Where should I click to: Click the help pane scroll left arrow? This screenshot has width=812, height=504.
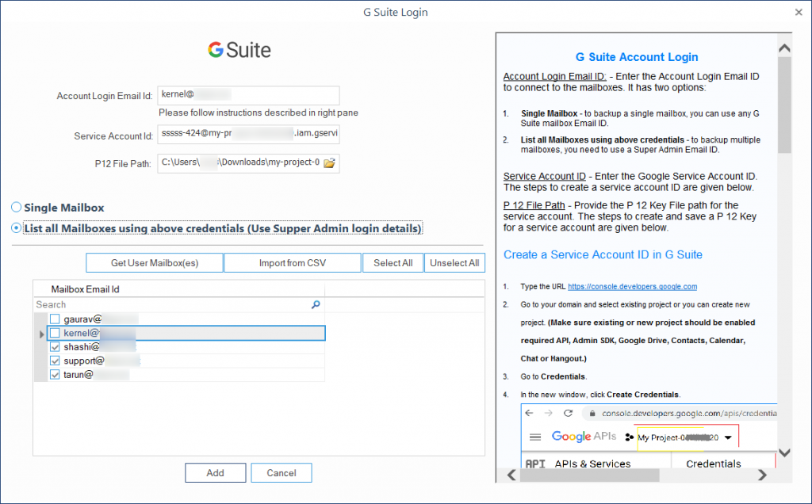pyautogui.click(x=511, y=475)
